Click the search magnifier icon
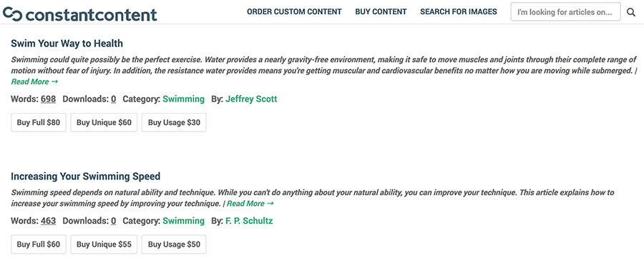Viewport: 644px width, 263px height. [x=631, y=12]
